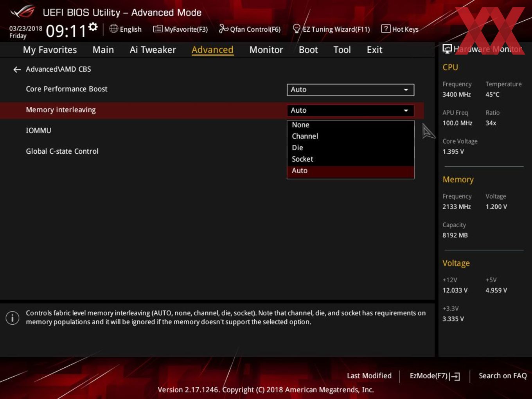Show Hot Keys help

(400, 29)
